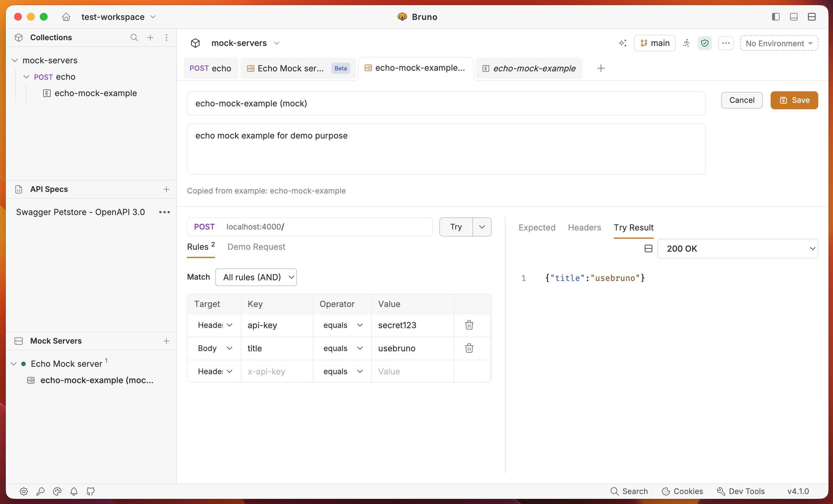Select Try Result tab

pos(633,228)
